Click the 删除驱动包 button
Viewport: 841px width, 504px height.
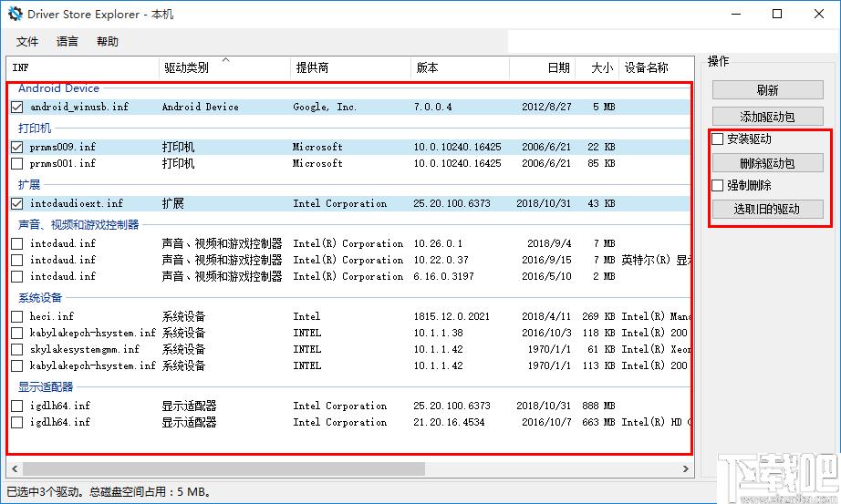[767, 163]
